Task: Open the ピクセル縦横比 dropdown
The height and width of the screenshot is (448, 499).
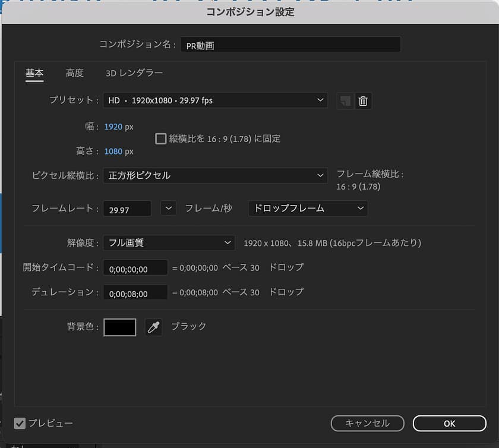Action: (x=215, y=176)
